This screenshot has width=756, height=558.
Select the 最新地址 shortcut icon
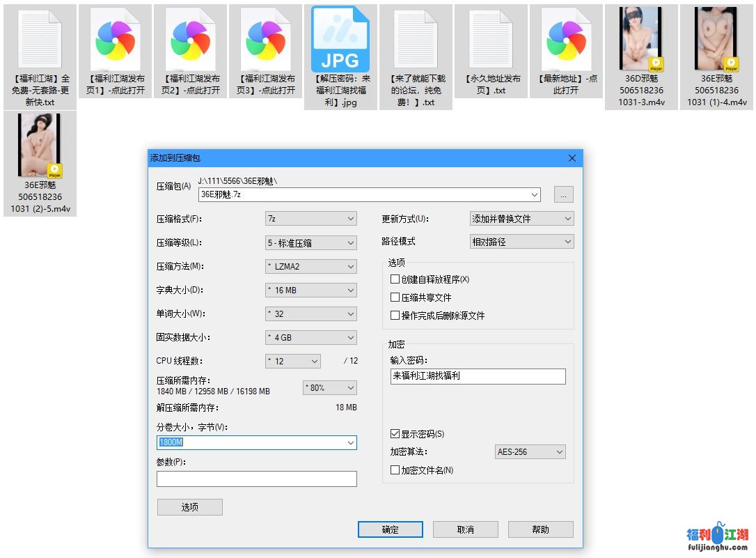point(566,40)
